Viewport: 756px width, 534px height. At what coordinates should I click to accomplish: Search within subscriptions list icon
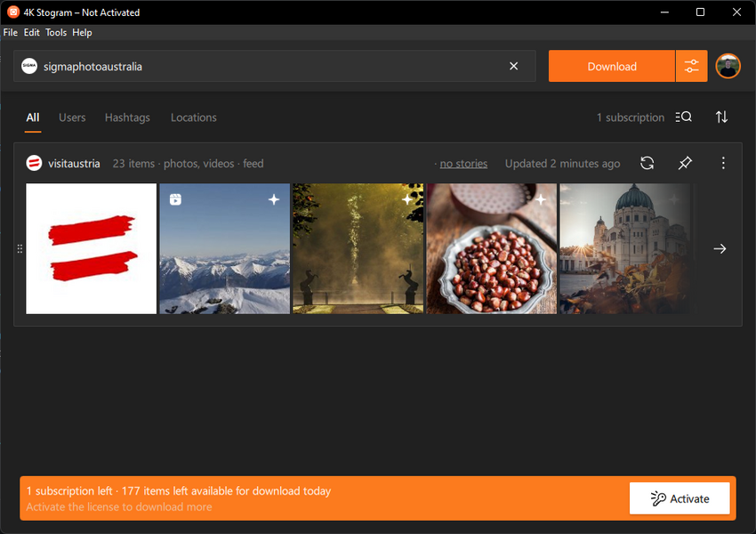pos(683,117)
